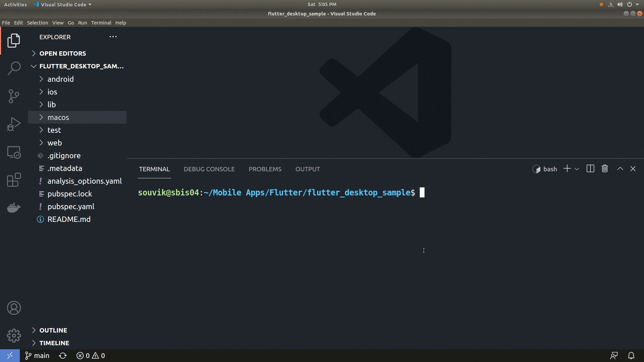Maximize the terminal panel size
Viewport: 644px width, 362px height.
[x=620, y=169]
